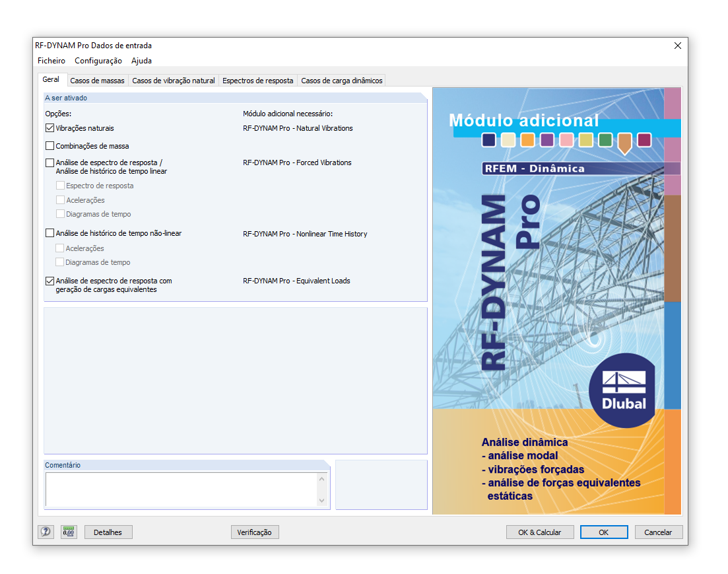Click the Verificação button
This screenshot has height=574, width=728.
click(254, 532)
